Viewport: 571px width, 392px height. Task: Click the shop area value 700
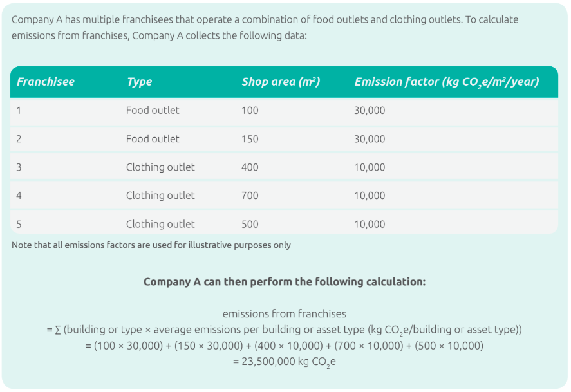tap(250, 196)
